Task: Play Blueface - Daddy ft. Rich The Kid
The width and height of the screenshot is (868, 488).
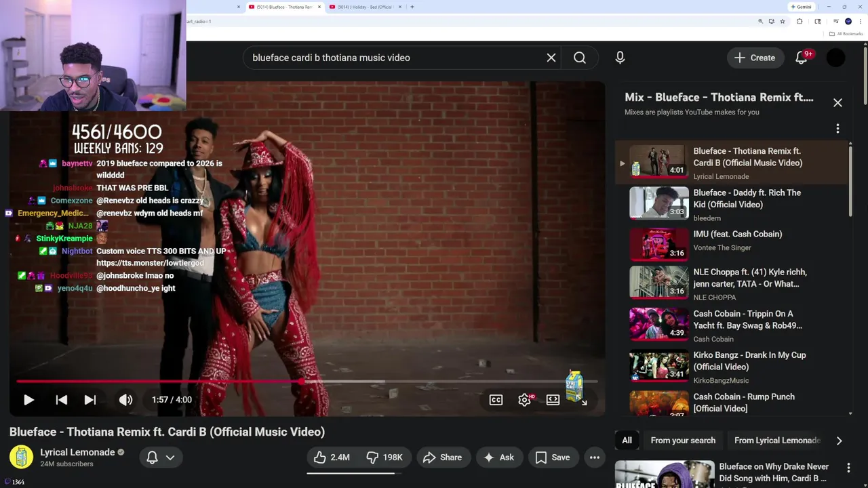Action: [659, 203]
